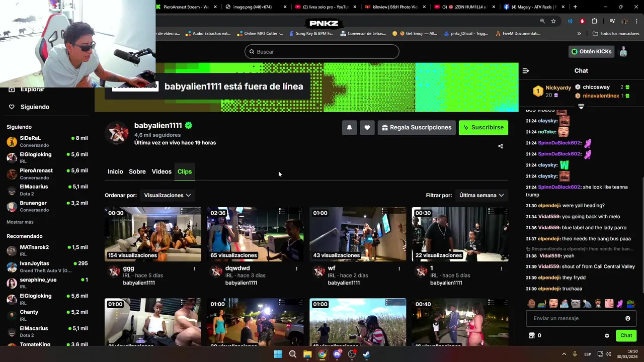Open the Visualizaciones sort dropdown
The height and width of the screenshot is (362, 644).
coord(168,195)
